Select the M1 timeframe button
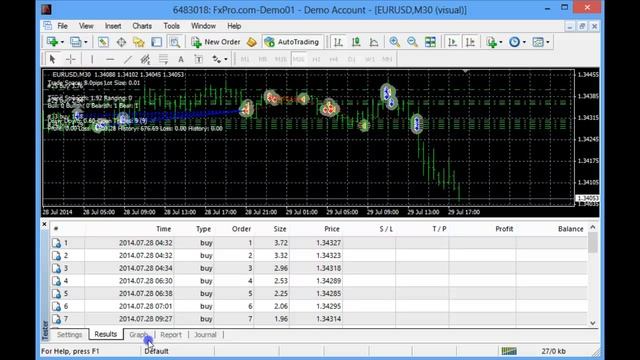The image size is (640, 360). click(x=245, y=59)
